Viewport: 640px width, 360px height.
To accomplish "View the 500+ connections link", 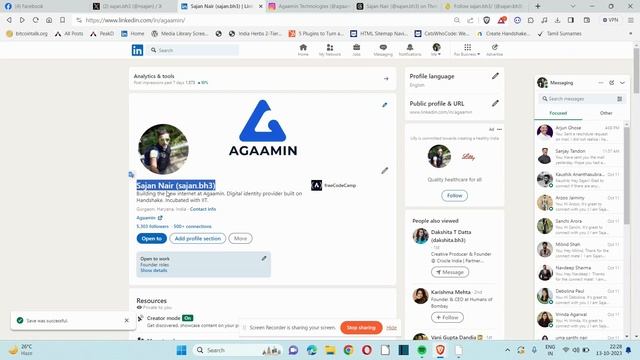I will click(x=193, y=226).
